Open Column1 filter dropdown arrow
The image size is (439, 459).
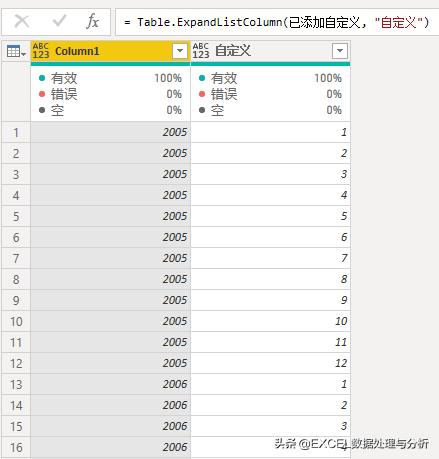[x=180, y=51]
